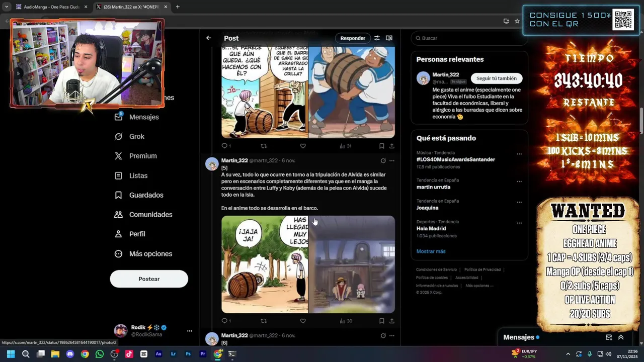Bookmark this page with star icon
The width and height of the screenshot is (644, 362).
click(x=517, y=21)
